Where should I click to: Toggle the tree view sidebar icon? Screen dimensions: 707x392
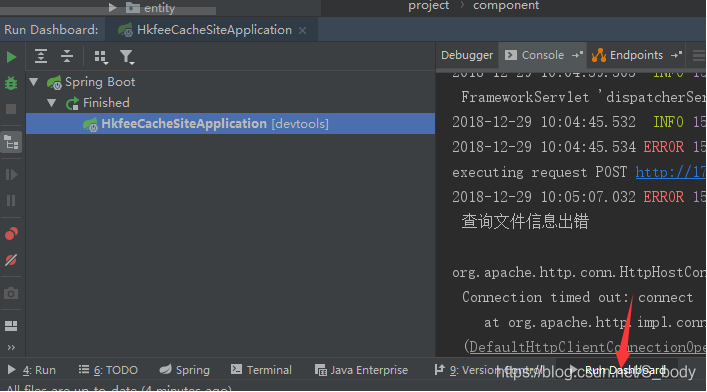pyautogui.click(x=11, y=143)
